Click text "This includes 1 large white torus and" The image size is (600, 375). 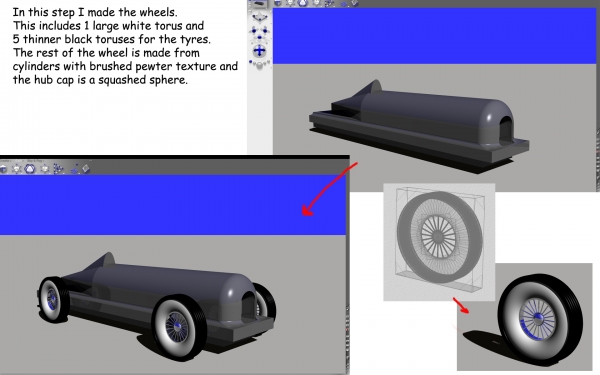coord(108,26)
